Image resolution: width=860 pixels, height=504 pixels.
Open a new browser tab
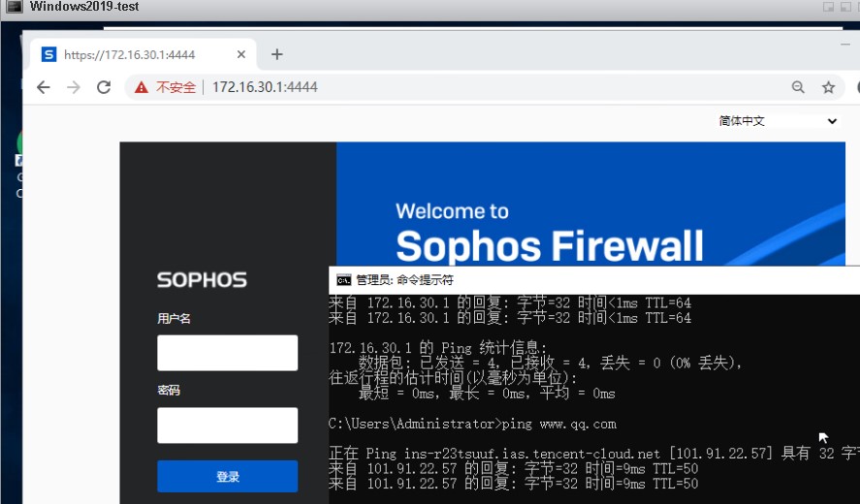277,54
